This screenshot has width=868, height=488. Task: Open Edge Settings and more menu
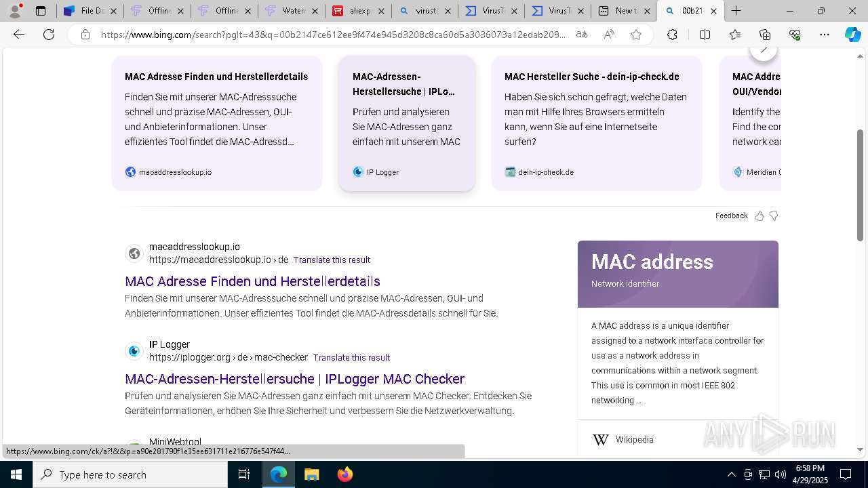[825, 35]
